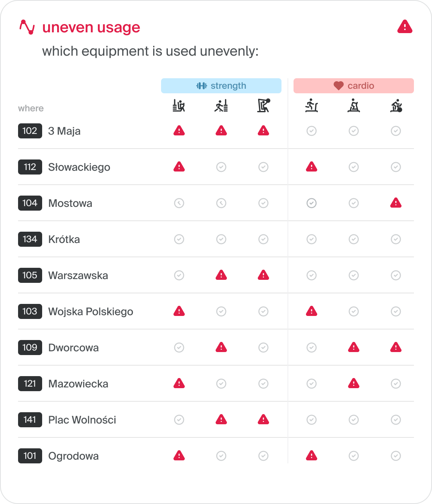Click the first weight-stack machine icon
This screenshot has width=432, height=504.
pos(179,106)
